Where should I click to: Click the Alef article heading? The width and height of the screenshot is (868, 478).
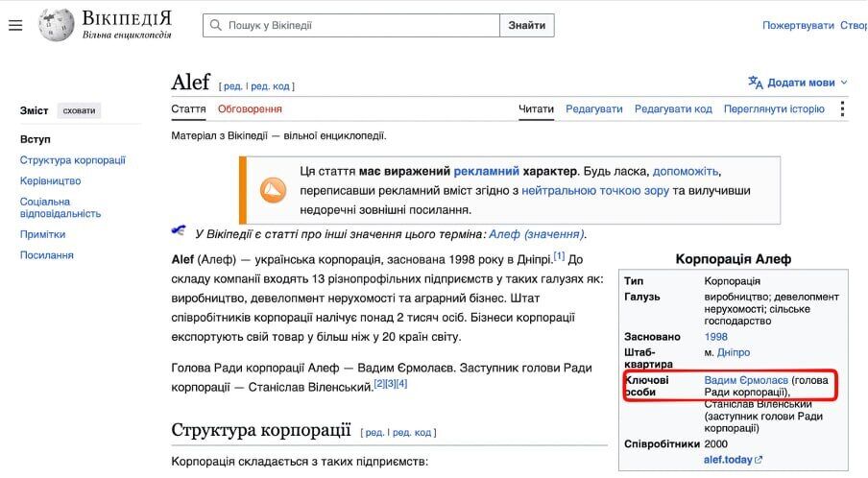pos(191,82)
